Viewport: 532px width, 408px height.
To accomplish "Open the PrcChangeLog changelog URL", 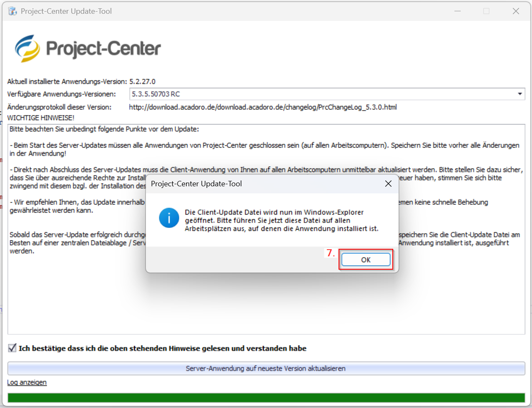I will tap(263, 107).
